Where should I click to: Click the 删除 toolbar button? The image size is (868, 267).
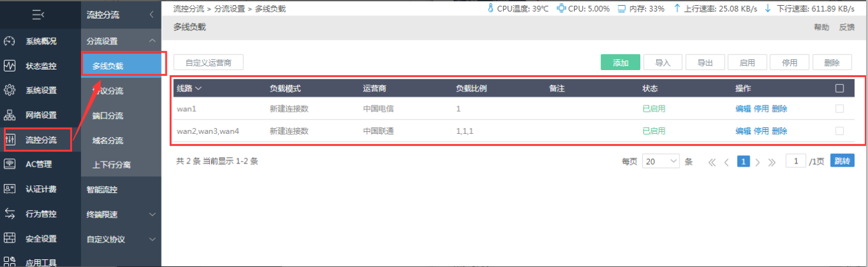coord(832,62)
